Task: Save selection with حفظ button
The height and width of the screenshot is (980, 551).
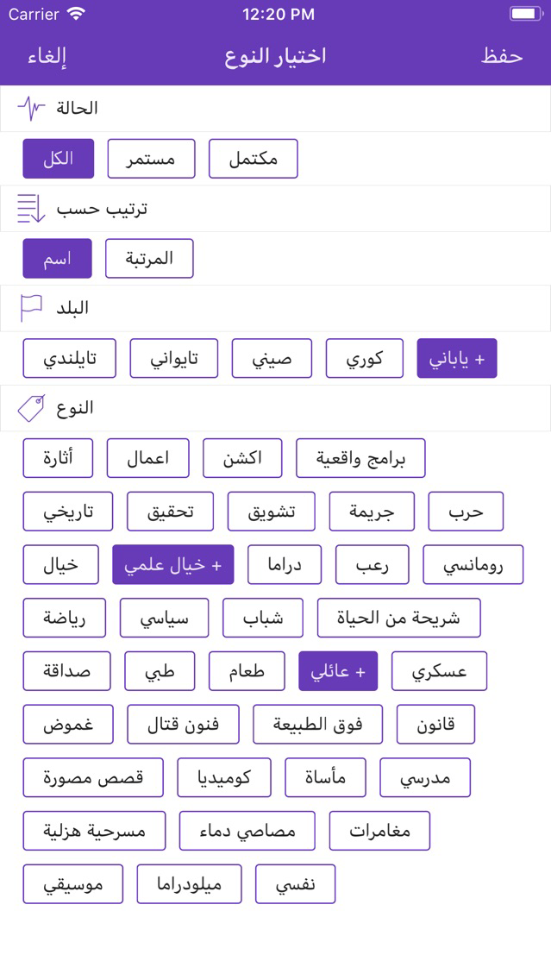Action: (502, 56)
